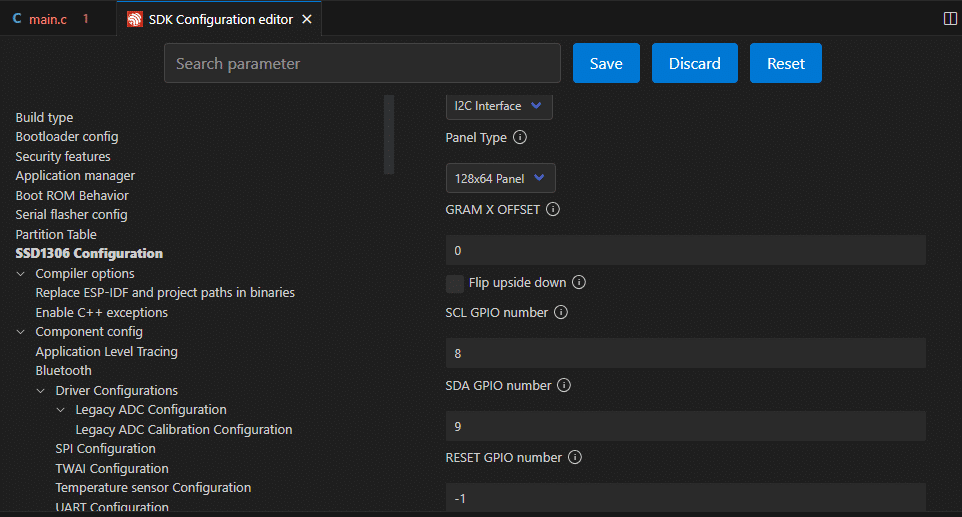Collapse the Compiler options tree node
Viewport: 962px width, 517px height.
(21, 274)
